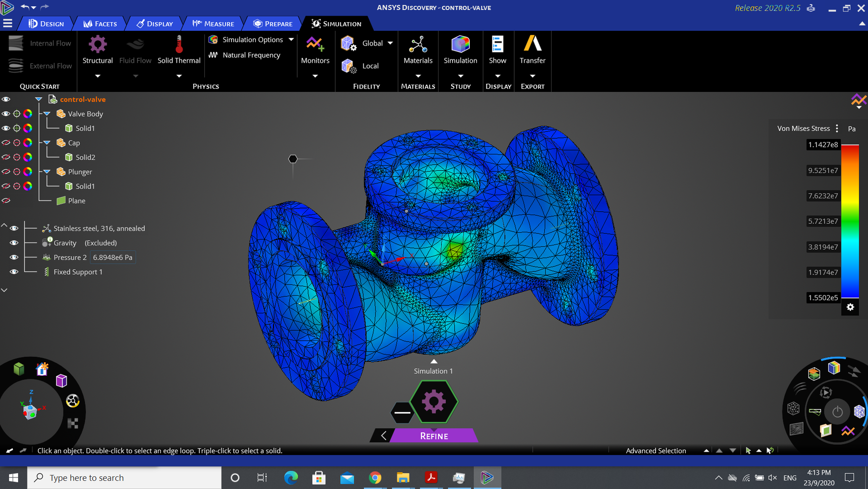Click Valve Body color wheel swatch
This screenshot has width=868, height=489.
(28, 114)
